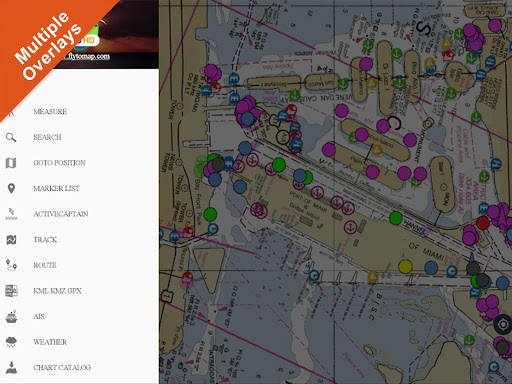Image resolution: width=512 pixels, height=384 pixels.
Task: Open the Weather cloud icon
Action: [11, 342]
